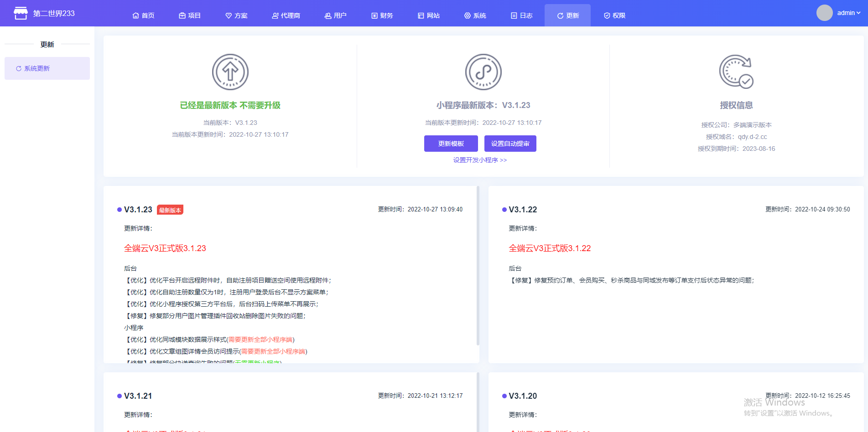868x432 pixels.
Task: Click the agent icon next to 代理商
Action: [x=275, y=15]
